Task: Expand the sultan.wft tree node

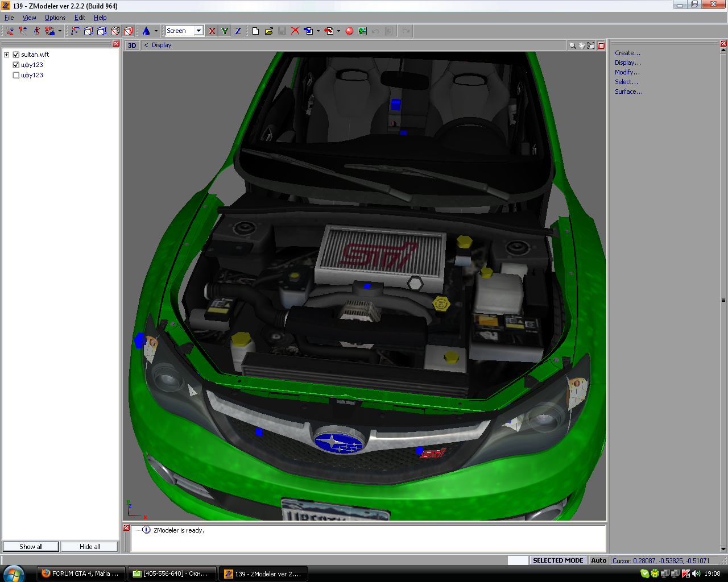Action: point(6,55)
